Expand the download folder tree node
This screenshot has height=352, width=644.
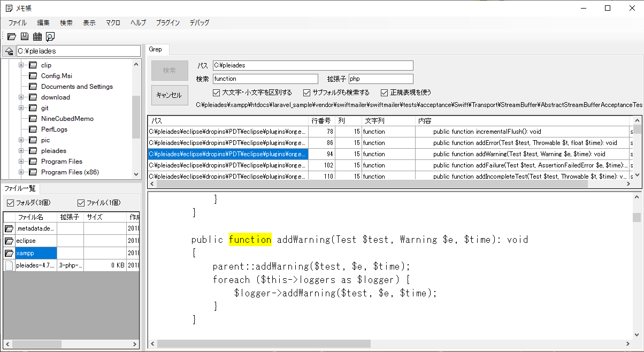22,97
